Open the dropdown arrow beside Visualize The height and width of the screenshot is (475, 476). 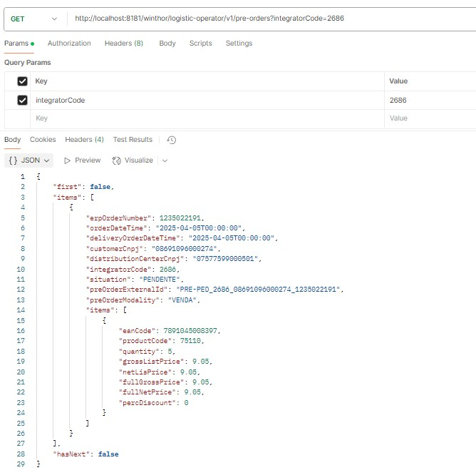coord(165,160)
